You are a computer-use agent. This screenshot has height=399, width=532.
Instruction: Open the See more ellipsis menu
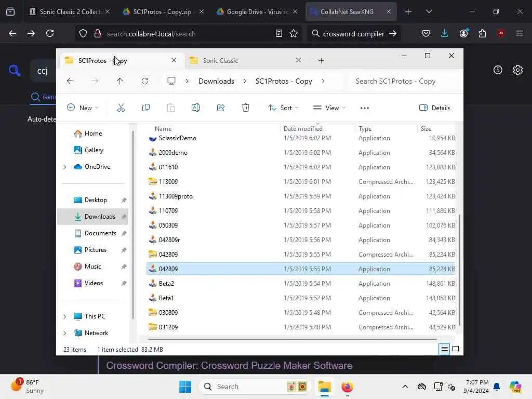pos(364,108)
